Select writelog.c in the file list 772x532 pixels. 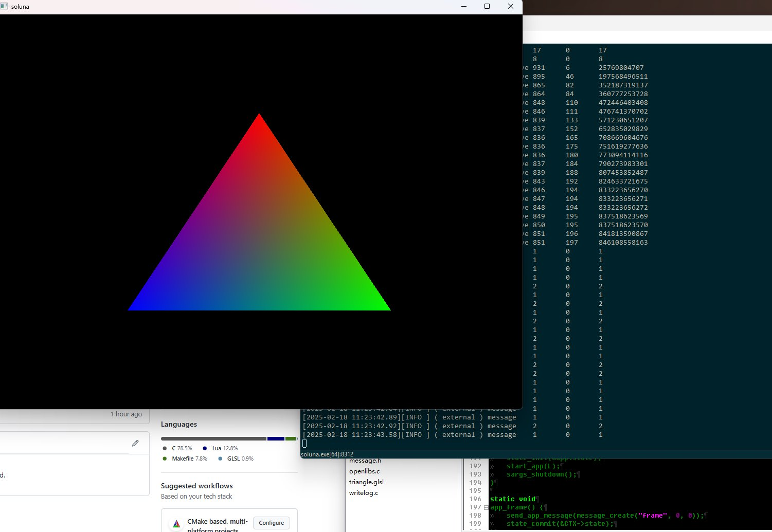(x=363, y=493)
